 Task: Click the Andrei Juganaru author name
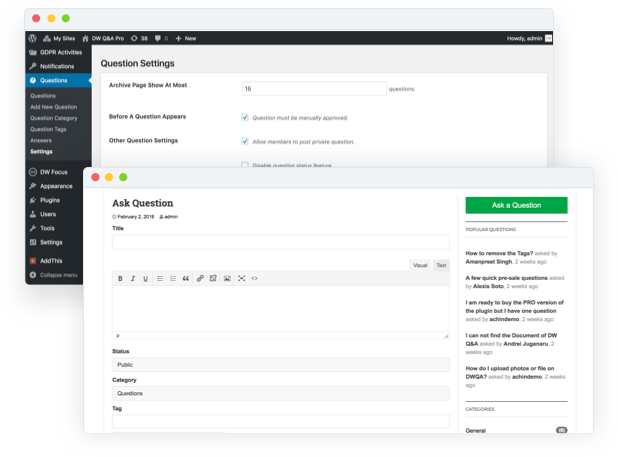(x=526, y=344)
